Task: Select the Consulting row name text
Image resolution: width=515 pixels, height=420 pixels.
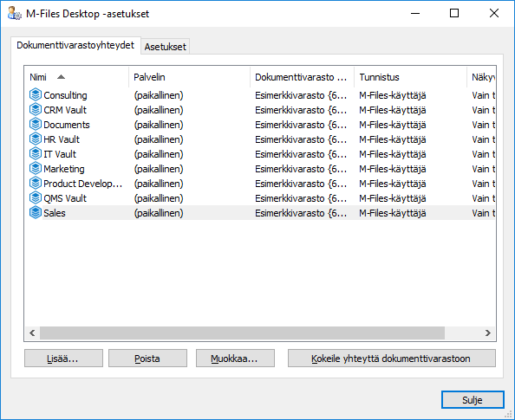Action: pyautogui.click(x=65, y=95)
